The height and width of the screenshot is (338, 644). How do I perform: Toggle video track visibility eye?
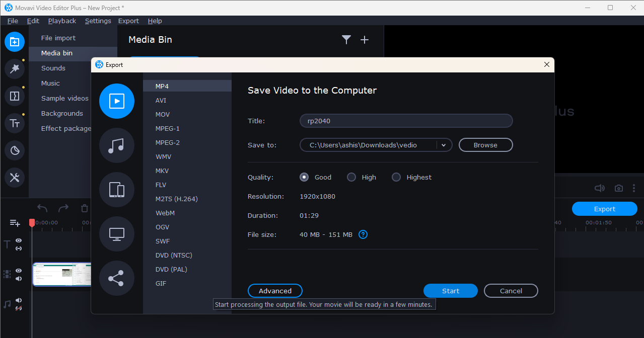point(19,271)
